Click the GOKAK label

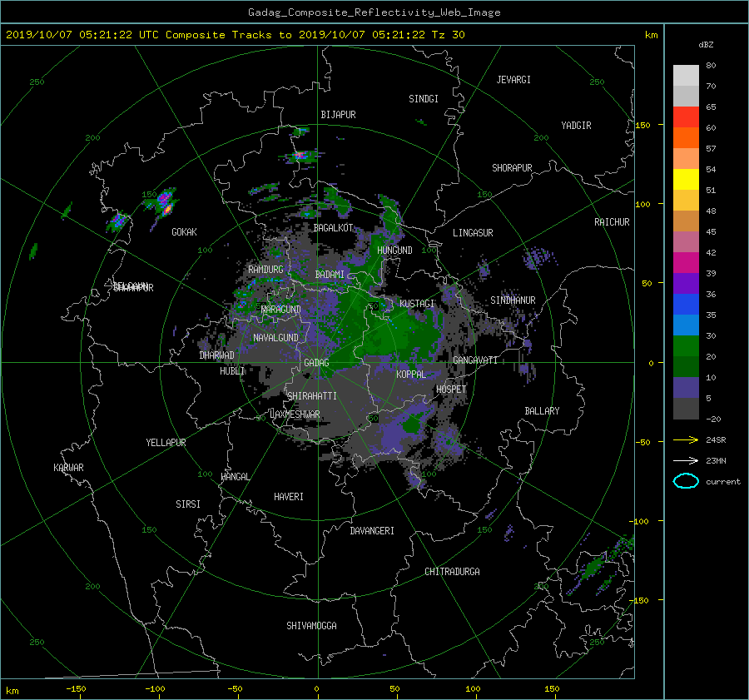click(184, 231)
